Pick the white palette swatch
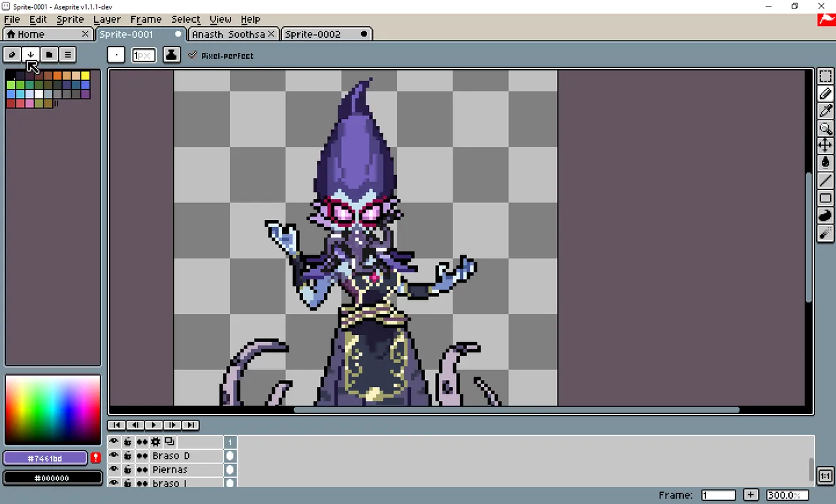Image resolution: width=836 pixels, height=504 pixels. click(39, 94)
